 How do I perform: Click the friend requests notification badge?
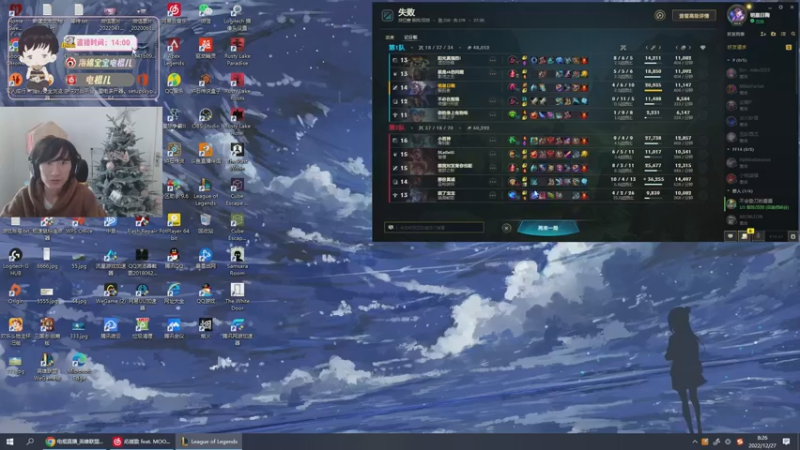coord(789,47)
